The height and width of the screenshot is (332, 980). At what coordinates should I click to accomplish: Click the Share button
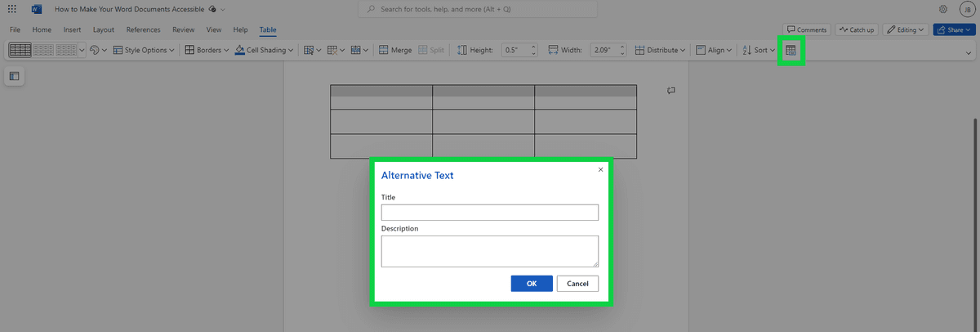(x=953, y=29)
